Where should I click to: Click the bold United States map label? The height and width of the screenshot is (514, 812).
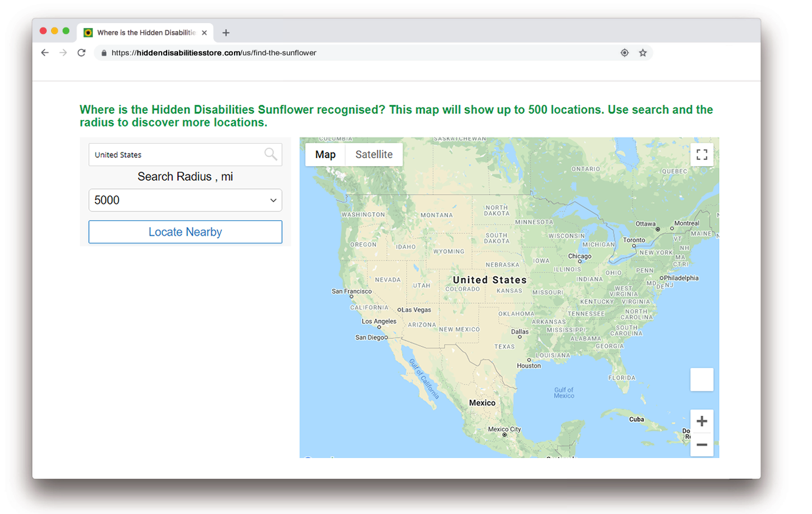coord(490,280)
